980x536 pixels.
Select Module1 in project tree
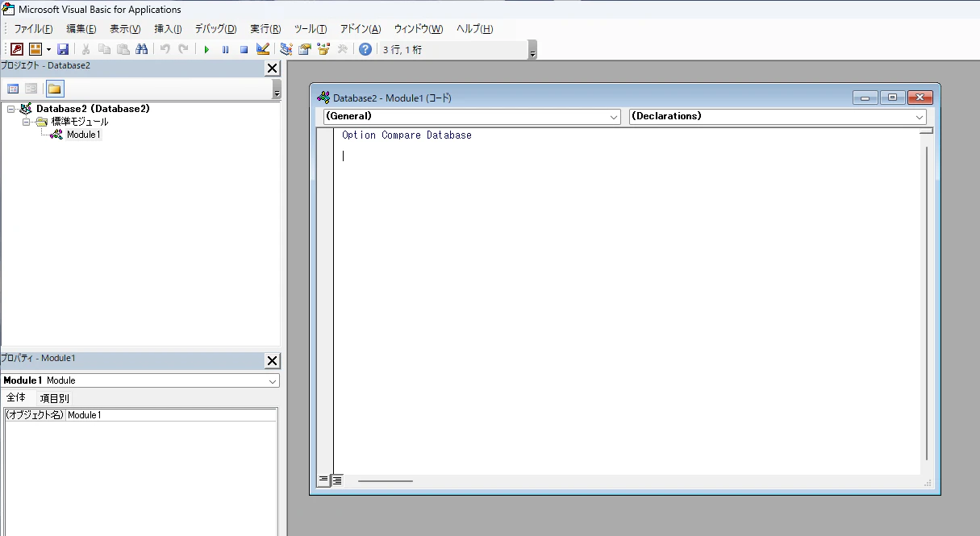point(84,135)
